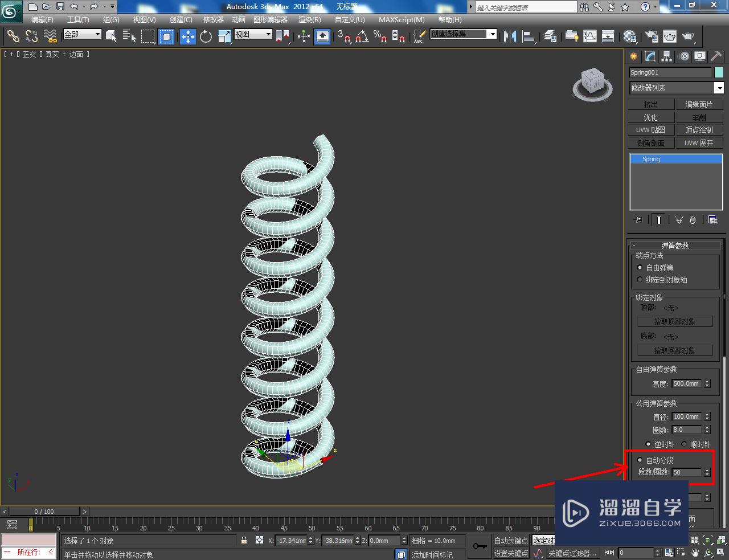The height and width of the screenshot is (560, 729).
Task: Toggle the Angle Snap icon
Action: 362,36
